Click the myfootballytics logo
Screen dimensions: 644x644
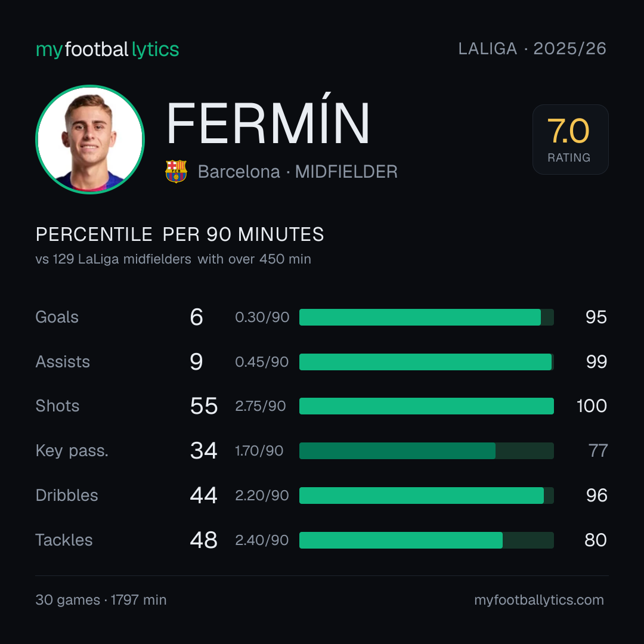pos(107,49)
